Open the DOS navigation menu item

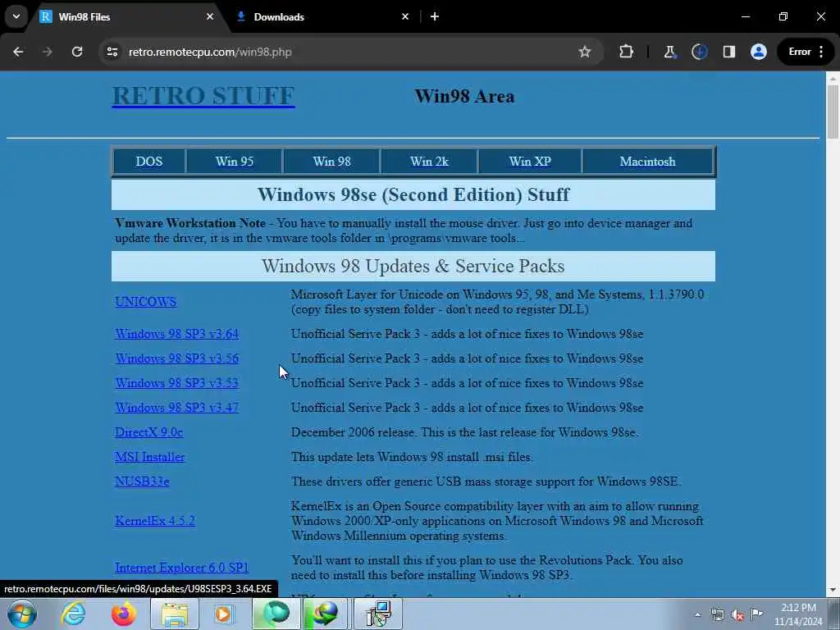pyautogui.click(x=149, y=162)
